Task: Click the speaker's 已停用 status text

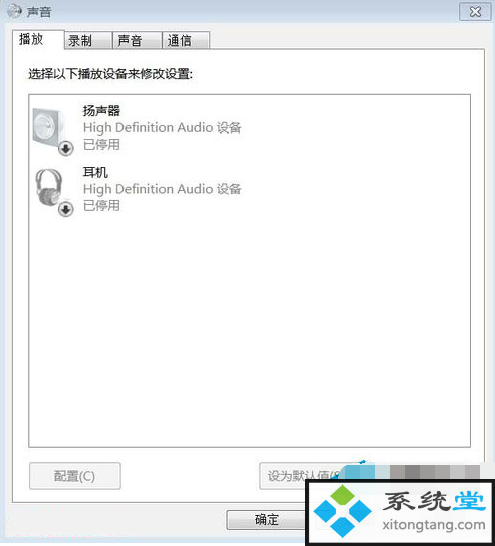Action: click(x=101, y=144)
